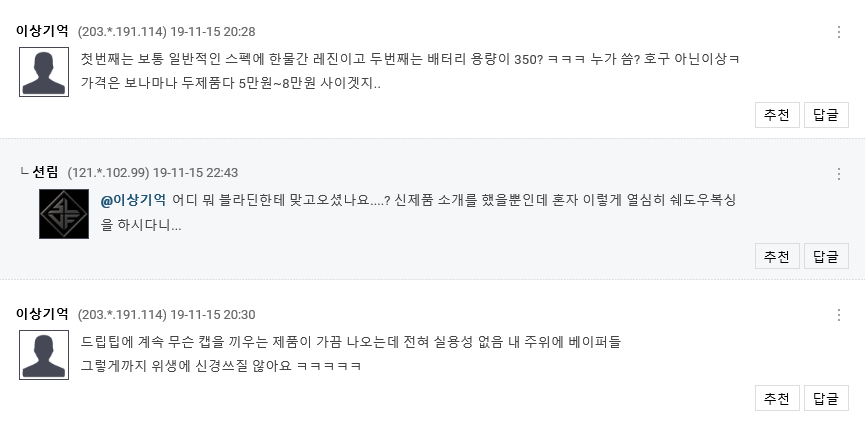The image size is (865, 421).
Task: Open the three-dot menu on the 20:30 comment
Action: (x=839, y=315)
